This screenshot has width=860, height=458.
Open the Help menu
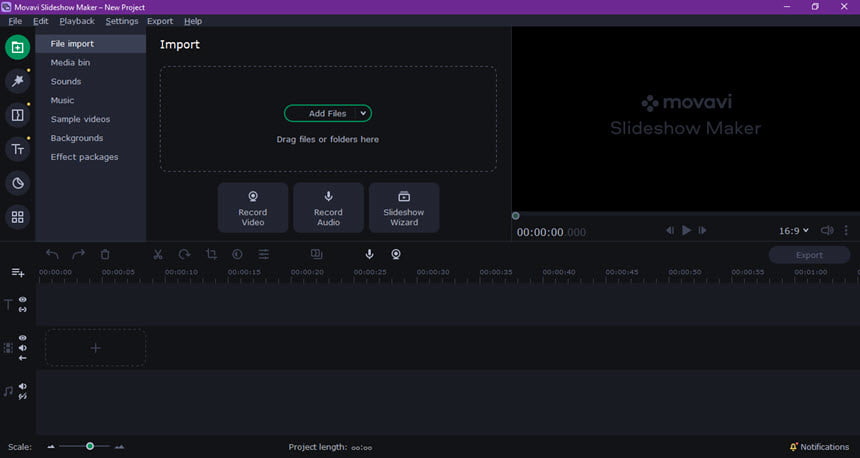[193, 21]
